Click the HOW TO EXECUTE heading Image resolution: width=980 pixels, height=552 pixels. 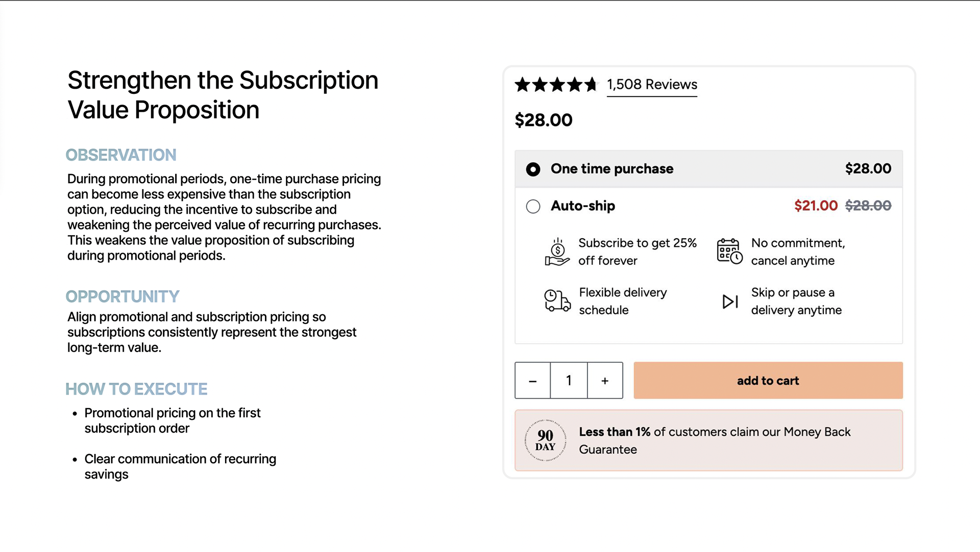point(136,389)
